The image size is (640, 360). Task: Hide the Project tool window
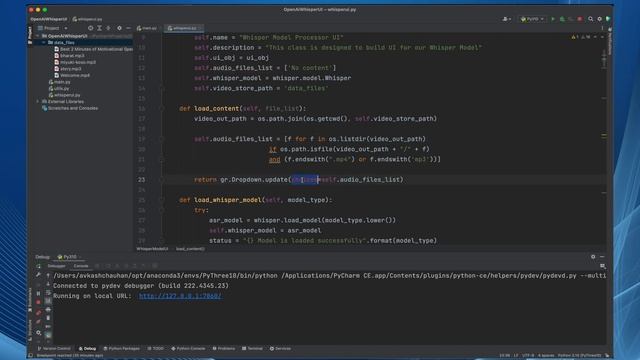click(128, 28)
